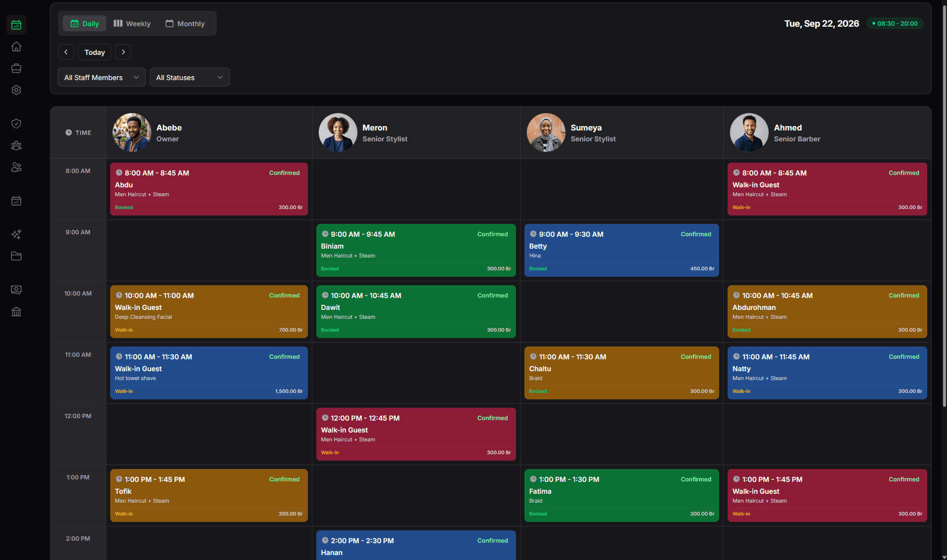Image resolution: width=947 pixels, height=560 pixels.
Task: Open Abdurohman's 10:00 AM appointment
Action: [x=827, y=311]
